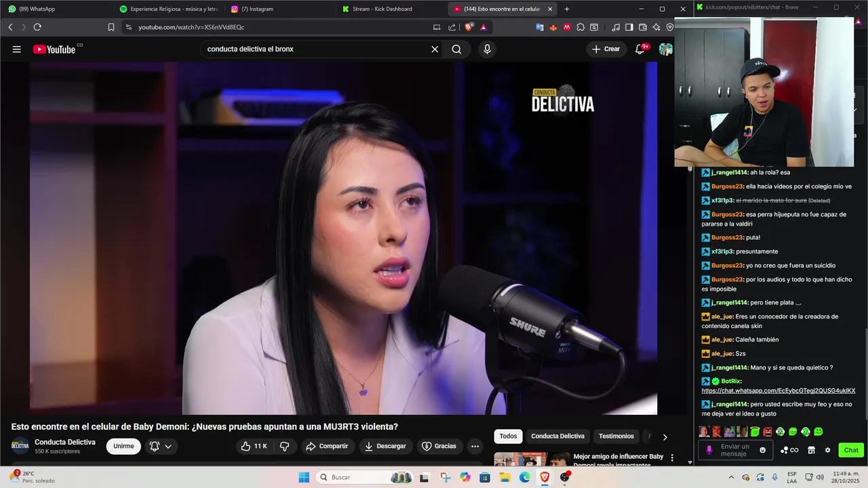Open video options three dots on Baby Demoni suggestion
Viewport: 868px width, 488px height.
coord(672,458)
